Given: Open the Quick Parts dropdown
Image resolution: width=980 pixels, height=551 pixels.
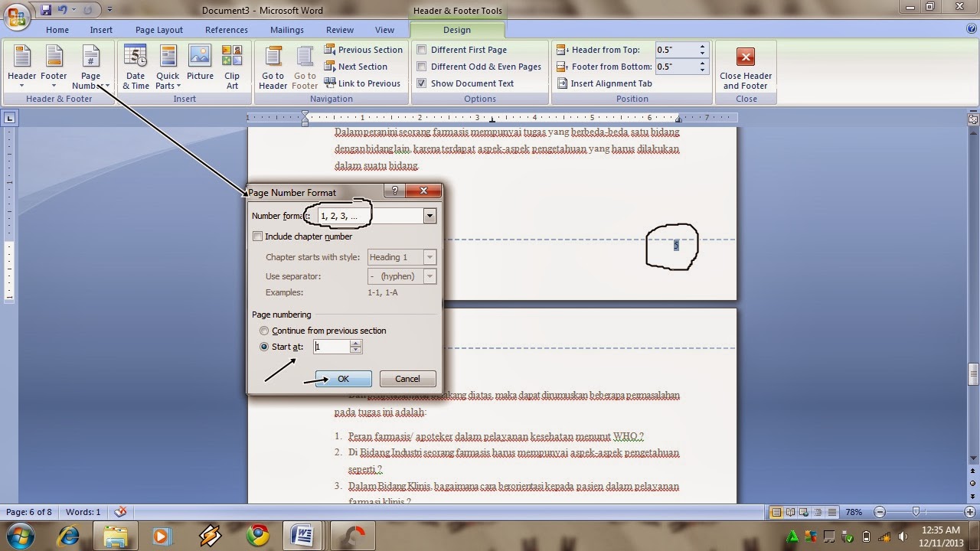Looking at the screenshot, I should 168,67.
